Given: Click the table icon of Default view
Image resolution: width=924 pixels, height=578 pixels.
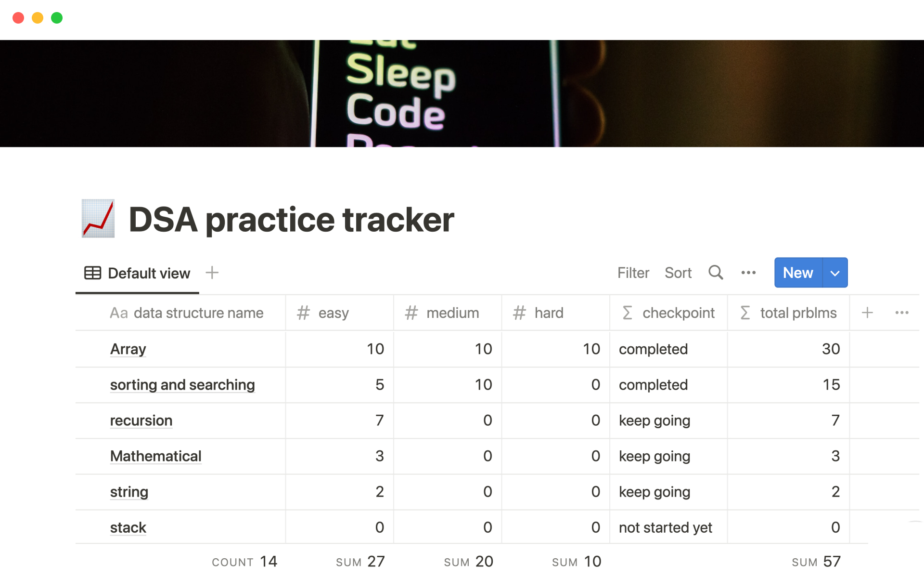Looking at the screenshot, I should pyautogui.click(x=92, y=273).
